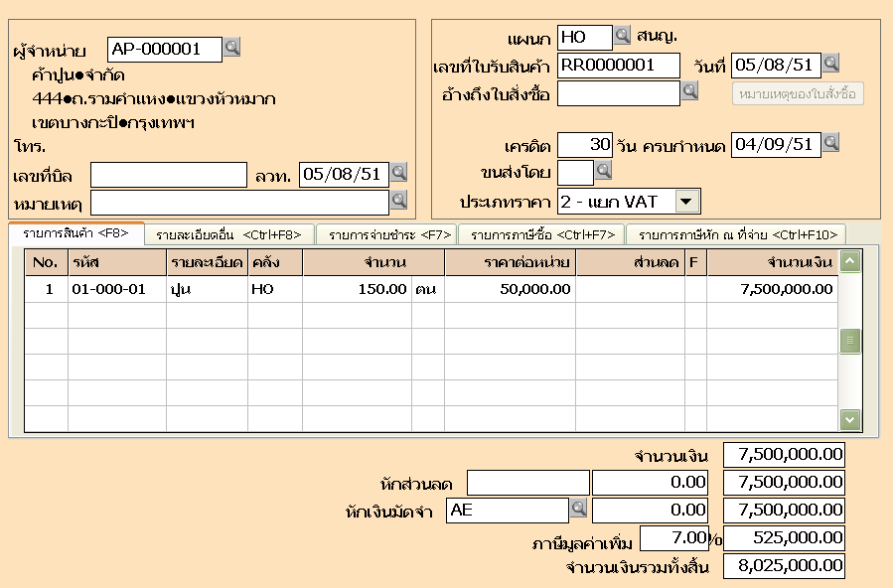
Task: Open the department lookup beside HO field
Action: click(622, 37)
